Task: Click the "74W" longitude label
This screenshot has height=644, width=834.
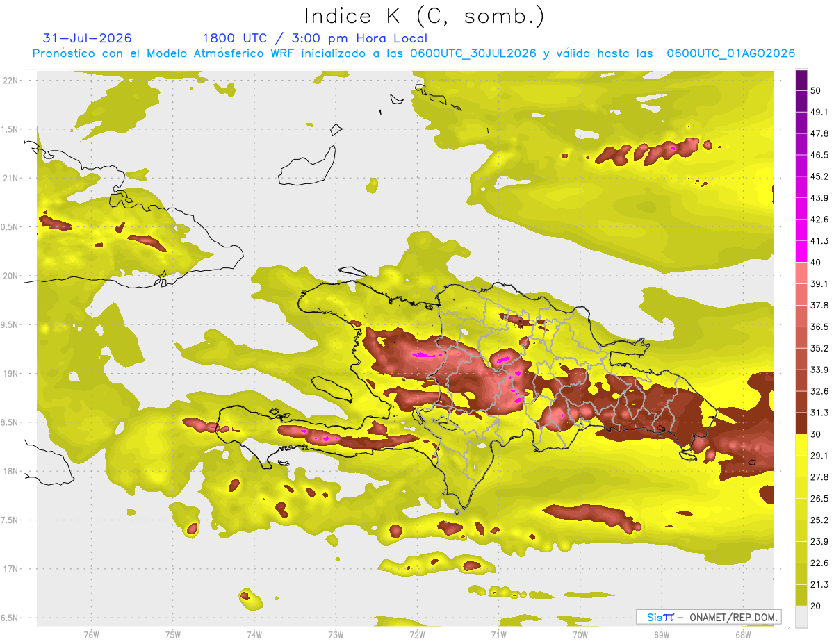Action: pos(254,634)
